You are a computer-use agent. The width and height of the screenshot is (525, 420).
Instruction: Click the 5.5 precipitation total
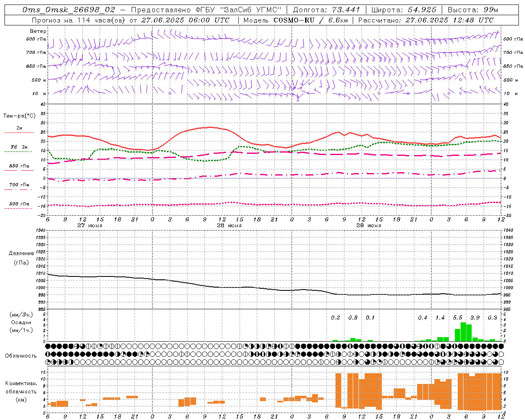457,317
